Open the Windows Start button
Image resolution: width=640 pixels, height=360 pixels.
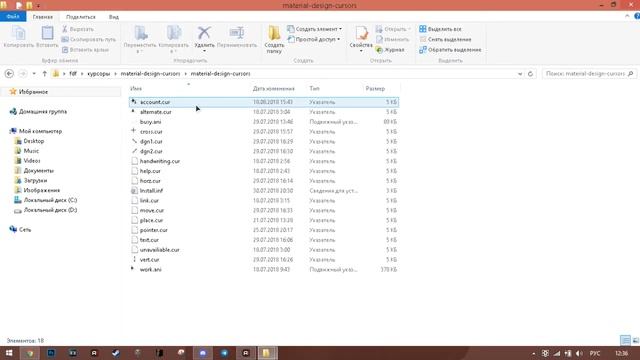(9, 353)
